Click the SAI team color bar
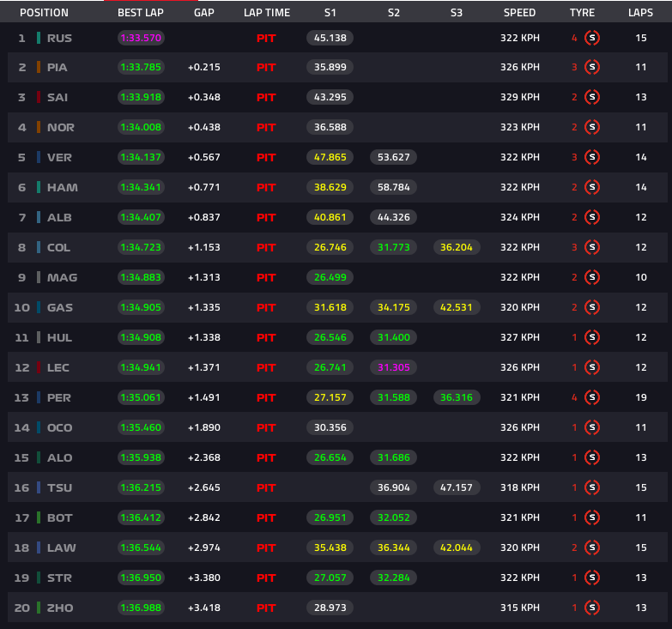 point(39,98)
